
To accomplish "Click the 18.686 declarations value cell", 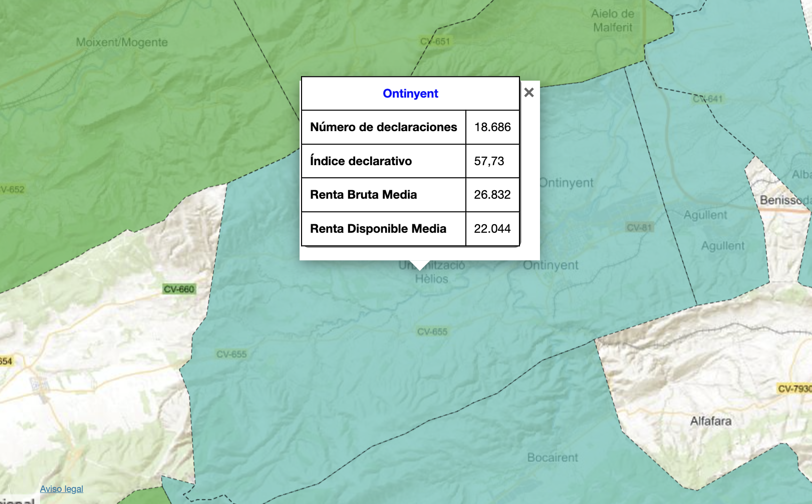I will click(492, 127).
